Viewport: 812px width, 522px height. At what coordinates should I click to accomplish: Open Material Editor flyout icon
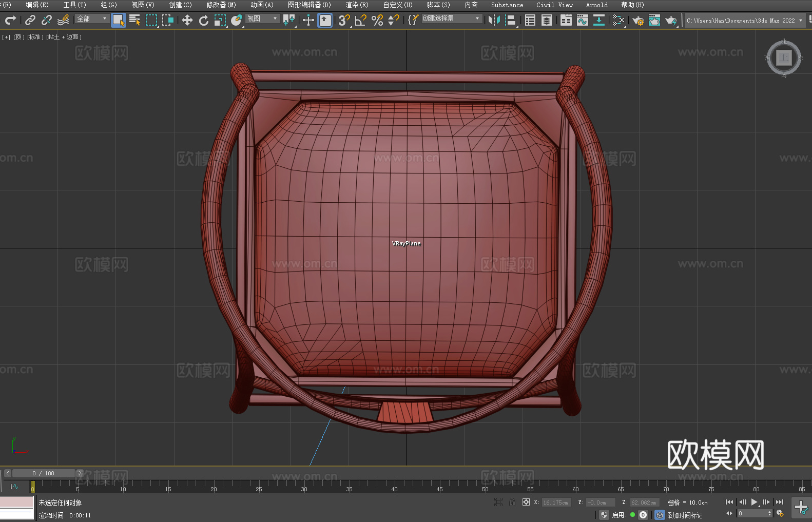[x=618, y=20]
